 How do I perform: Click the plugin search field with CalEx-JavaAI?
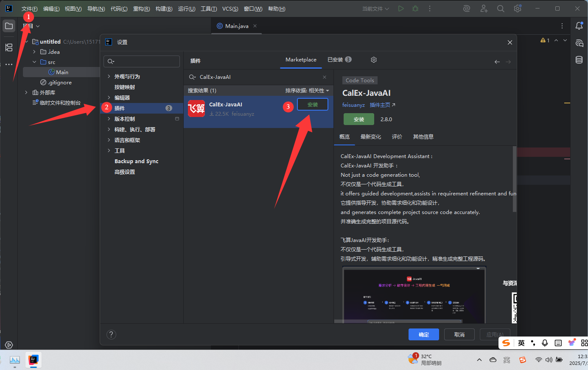258,77
